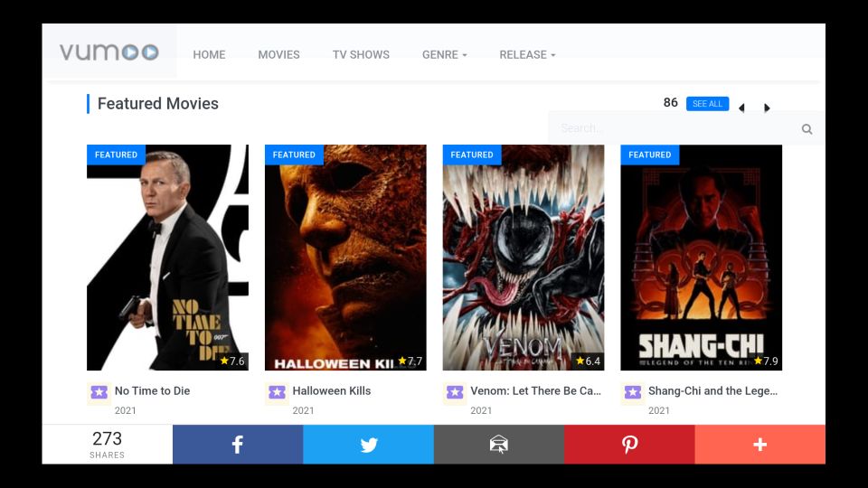Open the No Time to Die title link
Image resolution: width=868 pixels, height=488 pixels.
(x=152, y=390)
